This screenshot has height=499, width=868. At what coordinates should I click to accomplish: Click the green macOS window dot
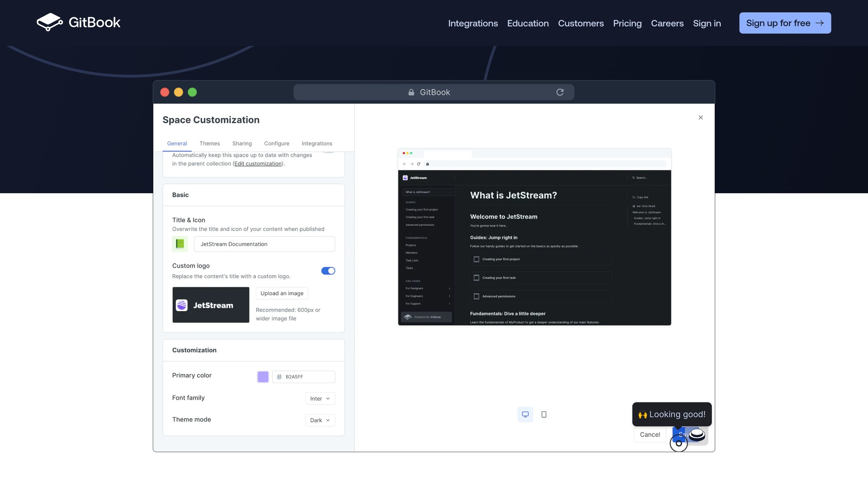192,92
